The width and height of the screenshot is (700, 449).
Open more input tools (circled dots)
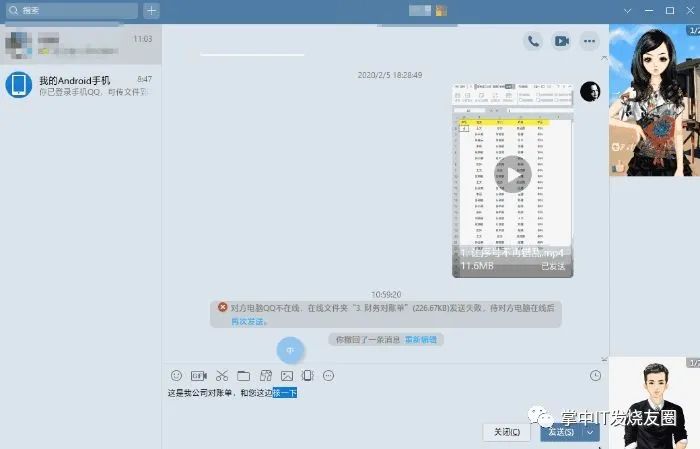pyautogui.click(x=329, y=376)
